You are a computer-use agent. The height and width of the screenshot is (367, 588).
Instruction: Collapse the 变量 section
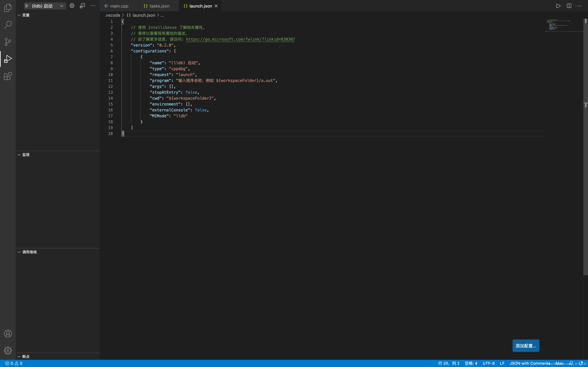(19, 15)
